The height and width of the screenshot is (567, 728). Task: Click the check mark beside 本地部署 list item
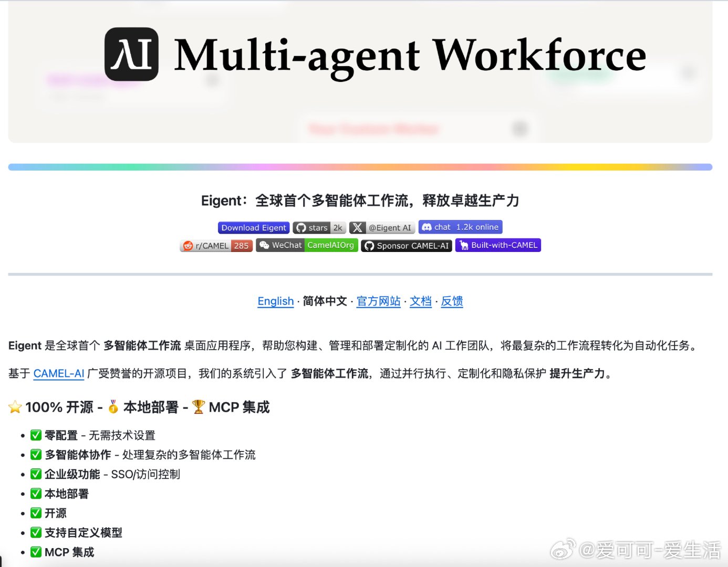[36, 493]
